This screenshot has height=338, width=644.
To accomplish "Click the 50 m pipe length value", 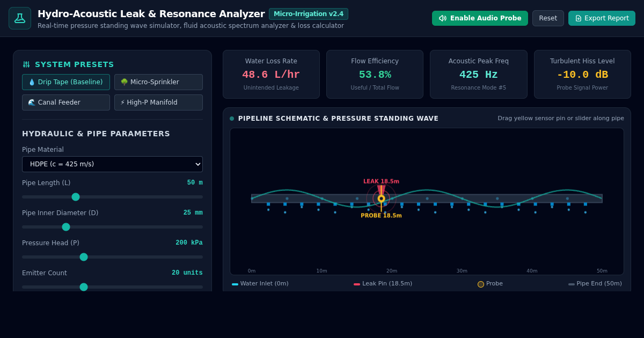I will (195, 183).
